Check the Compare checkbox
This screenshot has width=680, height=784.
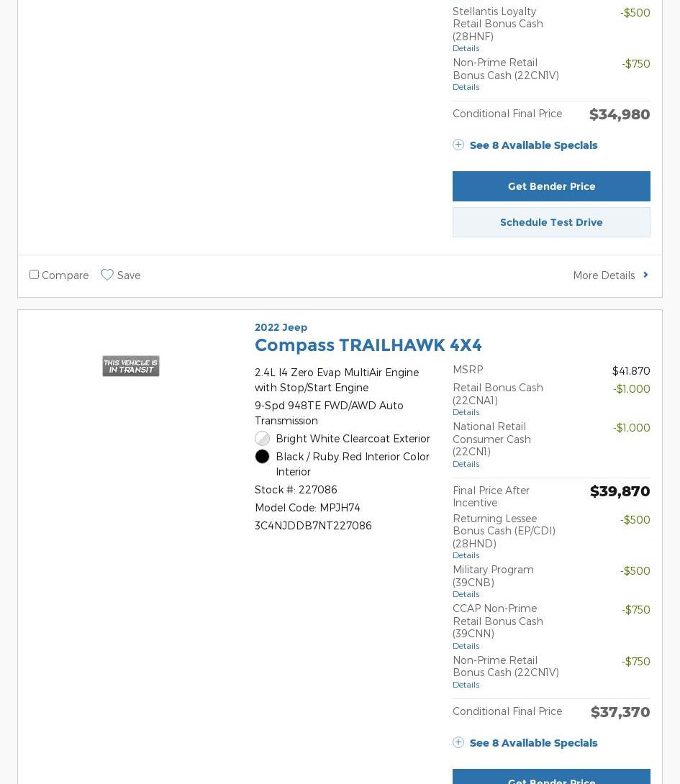34,275
